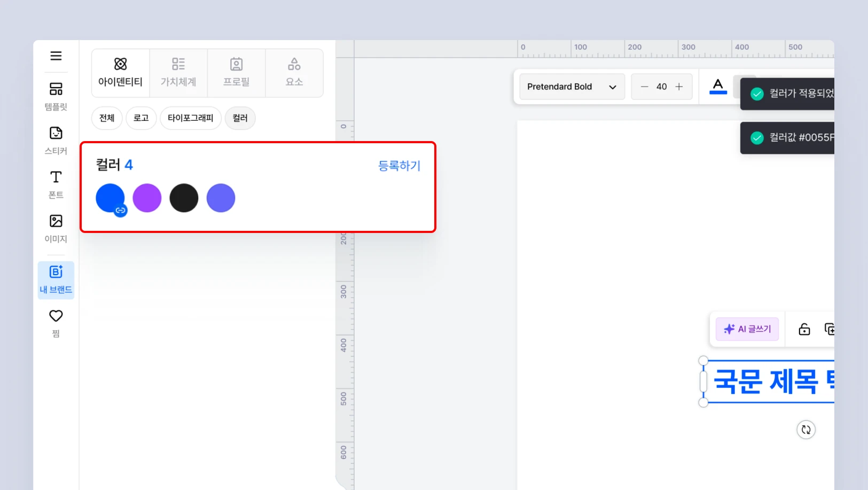Pick the blue brand color swatch
The width and height of the screenshot is (868, 490).
(x=110, y=198)
